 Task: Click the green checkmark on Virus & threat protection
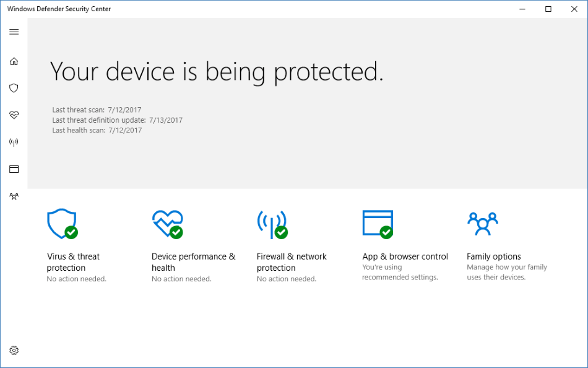[x=72, y=234]
